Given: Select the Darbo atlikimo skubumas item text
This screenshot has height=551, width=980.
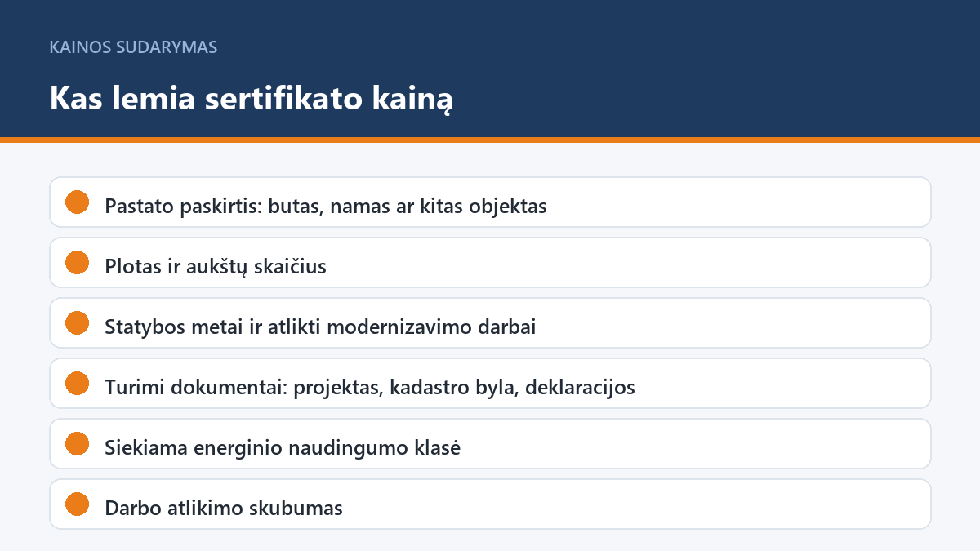Looking at the screenshot, I should (x=224, y=508).
